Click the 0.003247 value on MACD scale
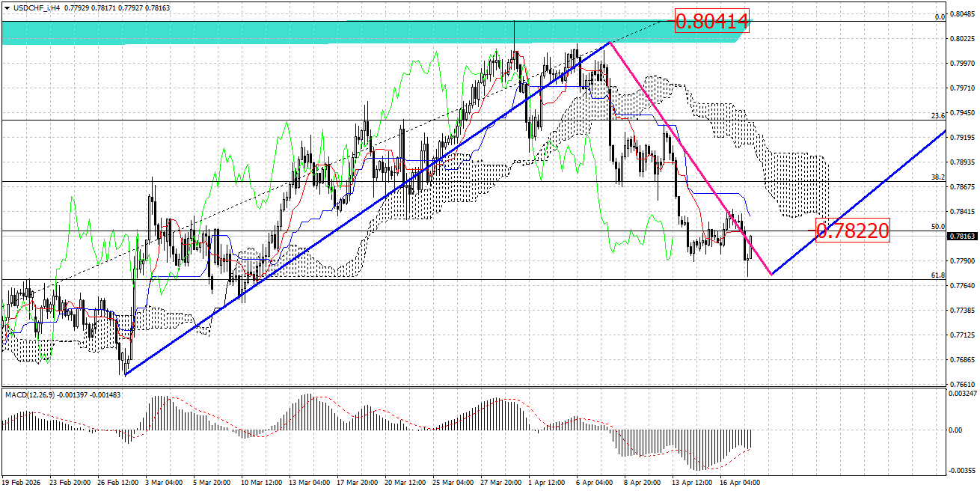980x491 pixels. click(962, 393)
